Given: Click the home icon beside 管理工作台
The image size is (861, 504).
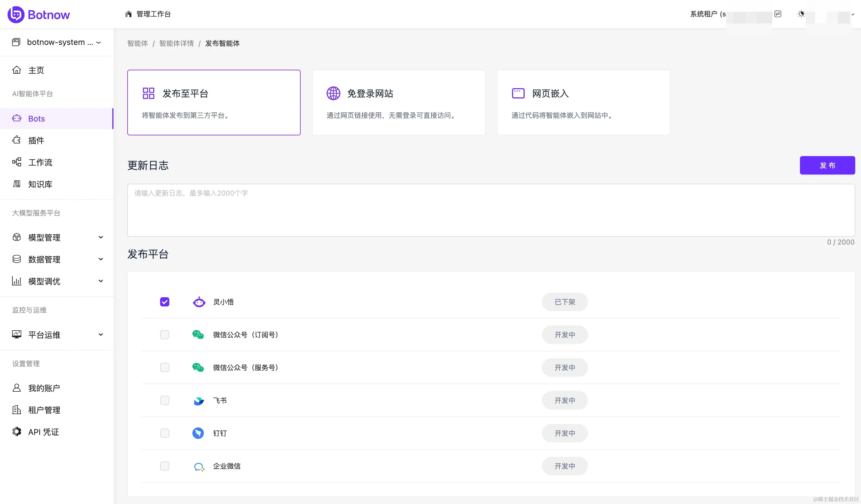Looking at the screenshot, I should tap(128, 14).
